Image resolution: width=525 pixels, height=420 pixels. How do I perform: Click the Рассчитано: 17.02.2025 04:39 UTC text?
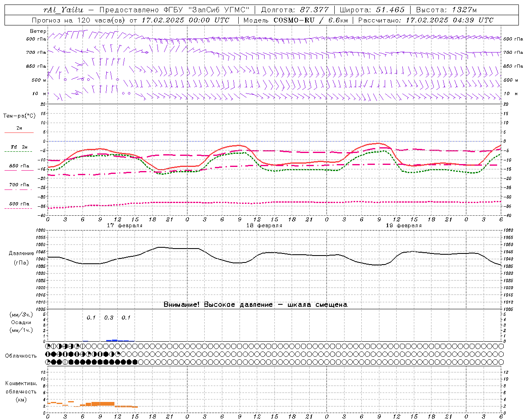pos(426,20)
